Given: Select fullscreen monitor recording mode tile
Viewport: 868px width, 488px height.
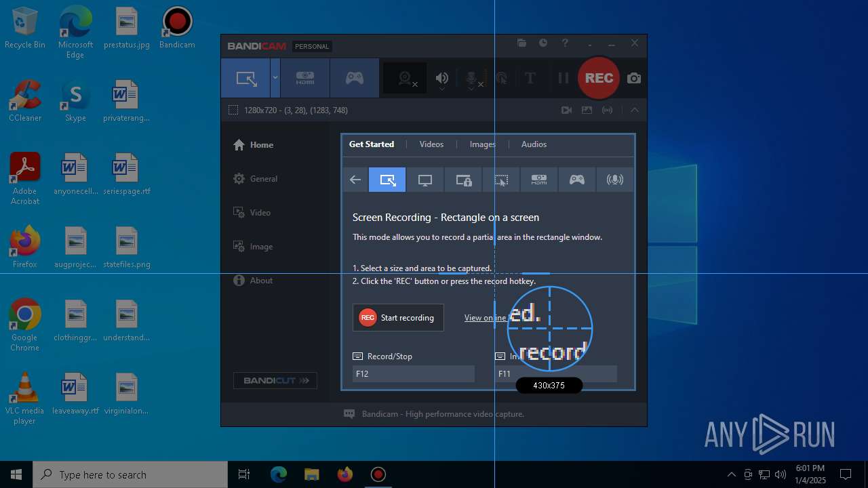Looking at the screenshot, I should [425, 180].
